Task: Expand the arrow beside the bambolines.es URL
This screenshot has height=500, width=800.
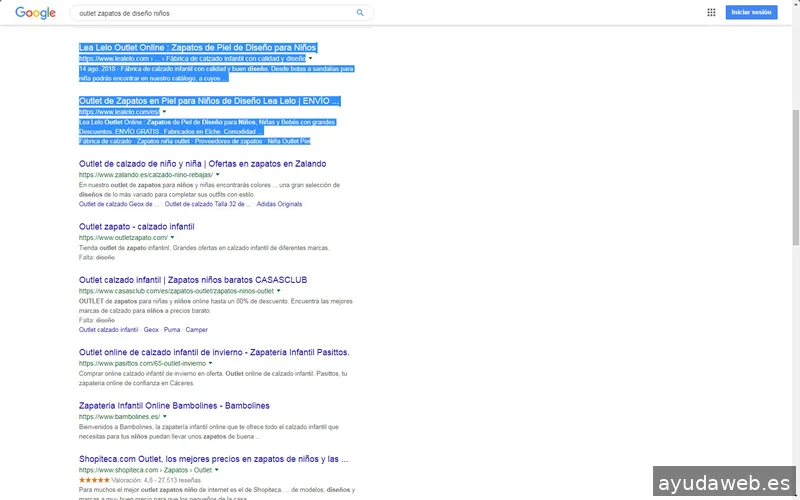Action: 165,416
